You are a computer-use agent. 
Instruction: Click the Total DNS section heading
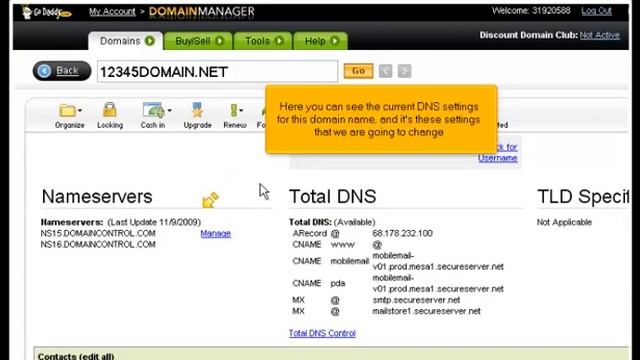coord(333,197)
